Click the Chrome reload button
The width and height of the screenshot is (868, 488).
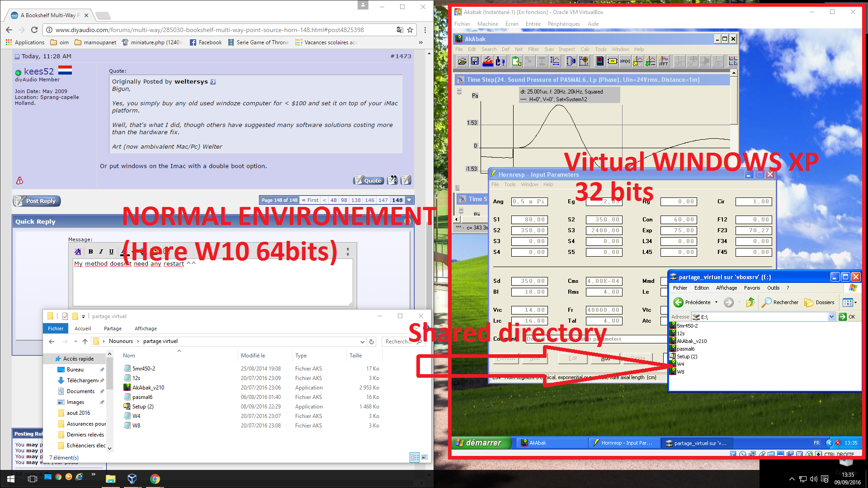pos(34,30)
